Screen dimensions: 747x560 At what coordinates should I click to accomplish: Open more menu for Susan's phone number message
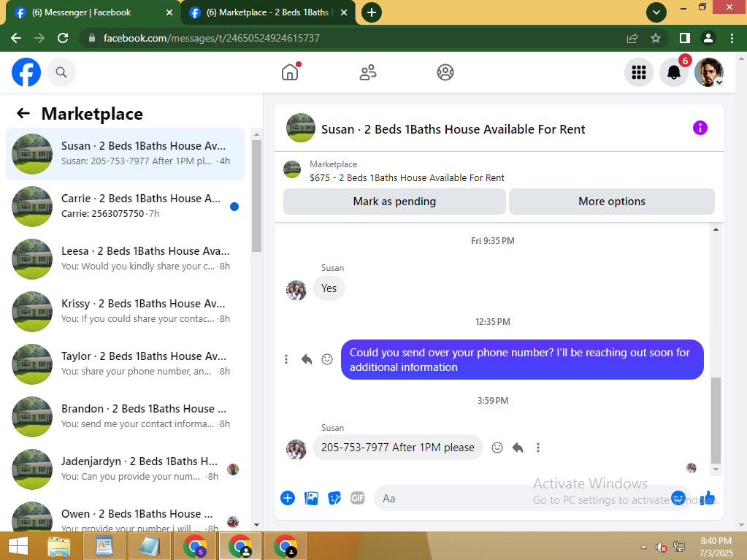point(538,448)
